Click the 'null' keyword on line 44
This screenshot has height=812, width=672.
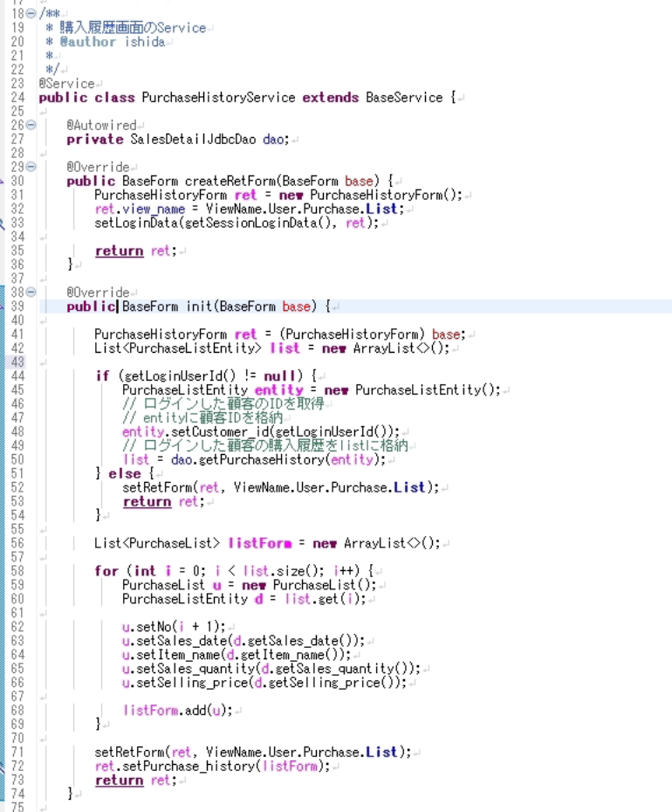click(279, 375)
